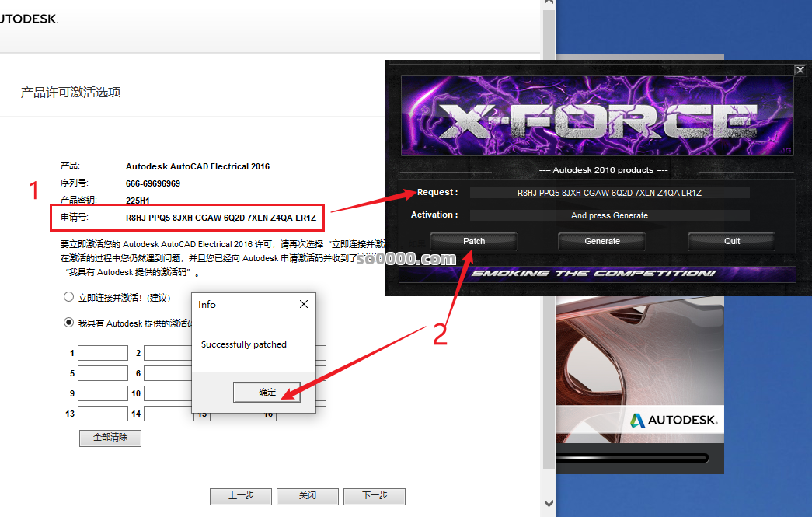Click the 产品许可激活选项 heading
Screen dimensions: 812x517
click(x=71, y=93)
